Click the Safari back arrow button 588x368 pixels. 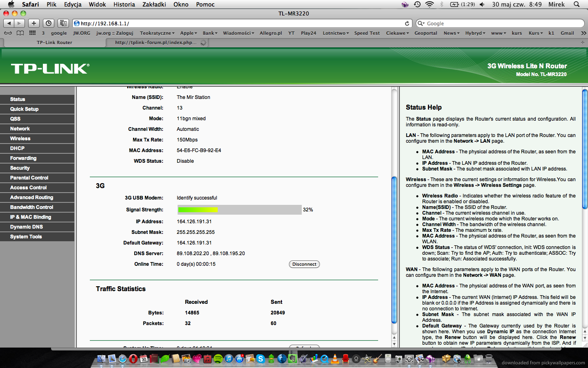pos(9,23)
